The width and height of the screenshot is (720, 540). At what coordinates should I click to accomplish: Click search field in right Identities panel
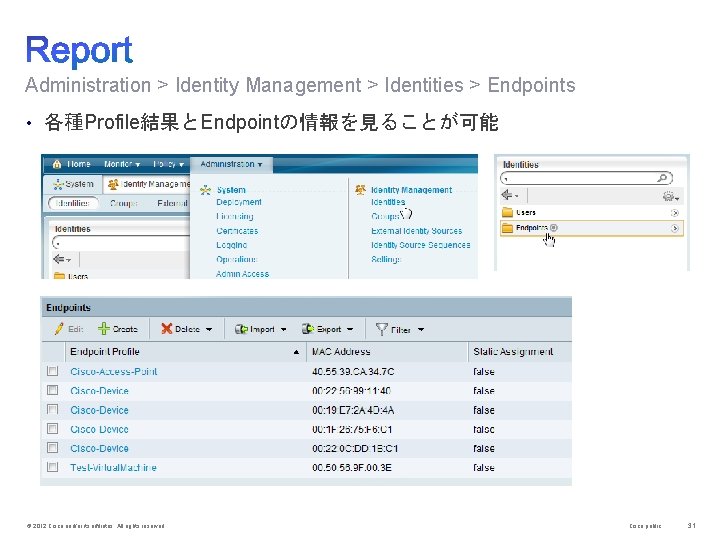pyautogui.click(x=586, y=178)
